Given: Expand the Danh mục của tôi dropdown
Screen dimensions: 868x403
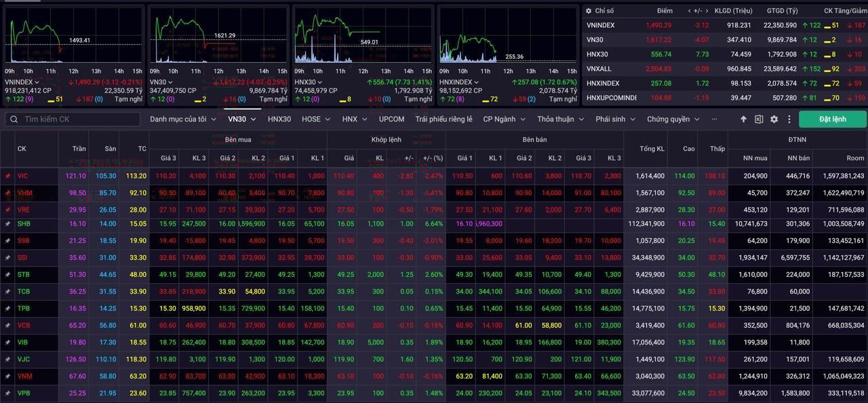Looking at the screenshot, I should [x=182, y=119].
